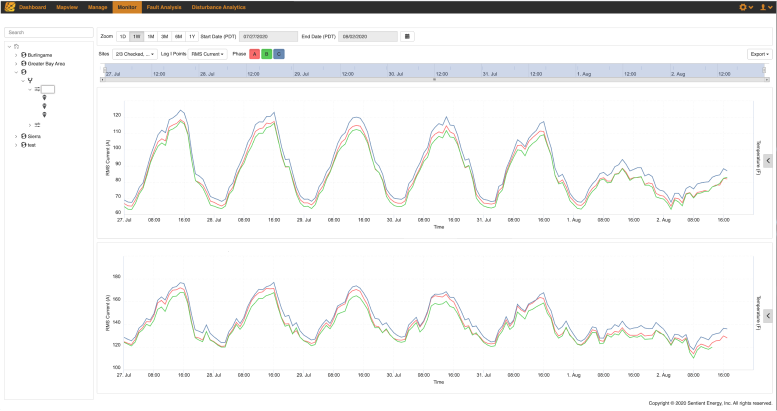Open the Export dropdown
This screenshot has height=411, width=777.
[760, 54]
